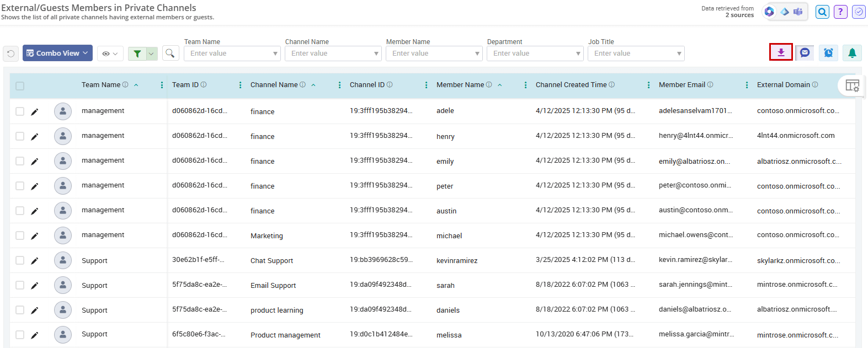The height and width of the screenshot is (348, 868).
Task: Open three-dot menu of Channel ID column
Action: (x=427, y=85)
